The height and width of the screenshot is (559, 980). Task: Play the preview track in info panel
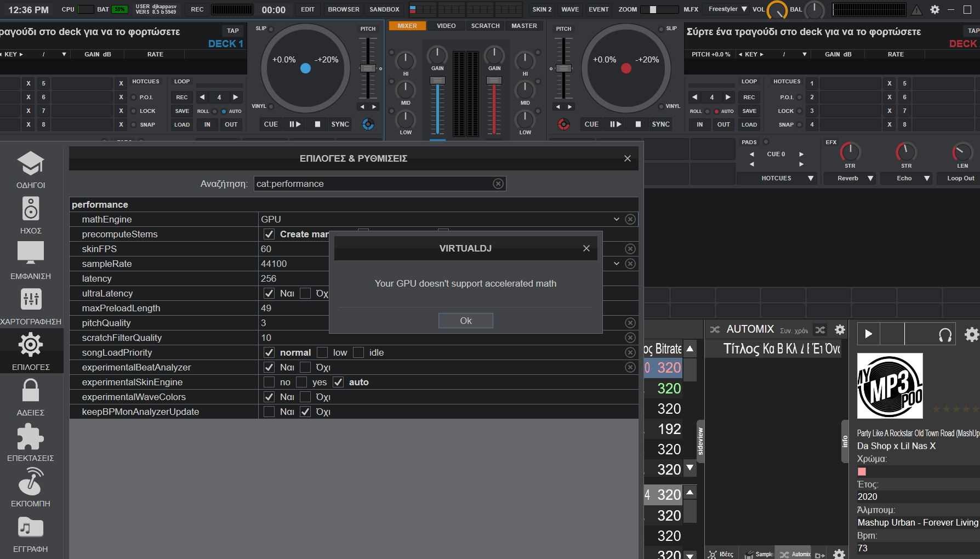point(868,334)
